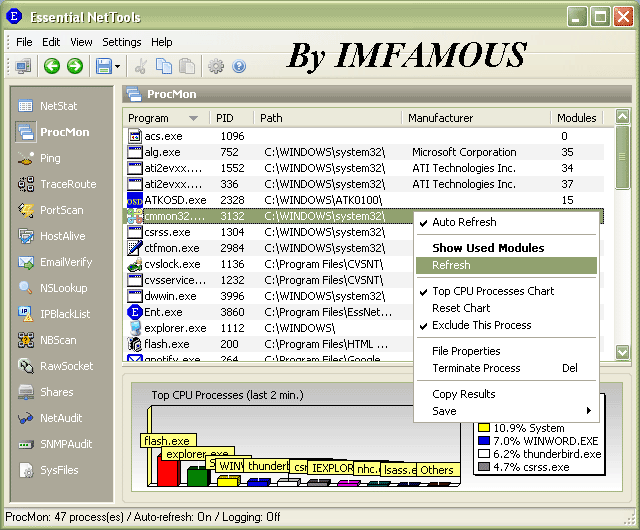Select the ProcMon sidebar icon
The width and height of the screenshot is (640, 530).
click(26, 132)
